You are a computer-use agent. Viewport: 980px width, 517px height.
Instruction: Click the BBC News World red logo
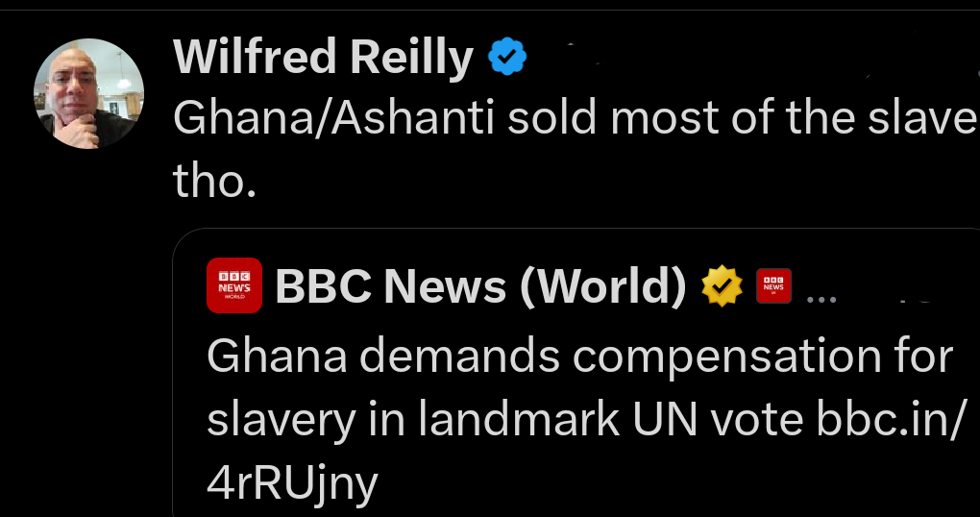click(234, 285)
